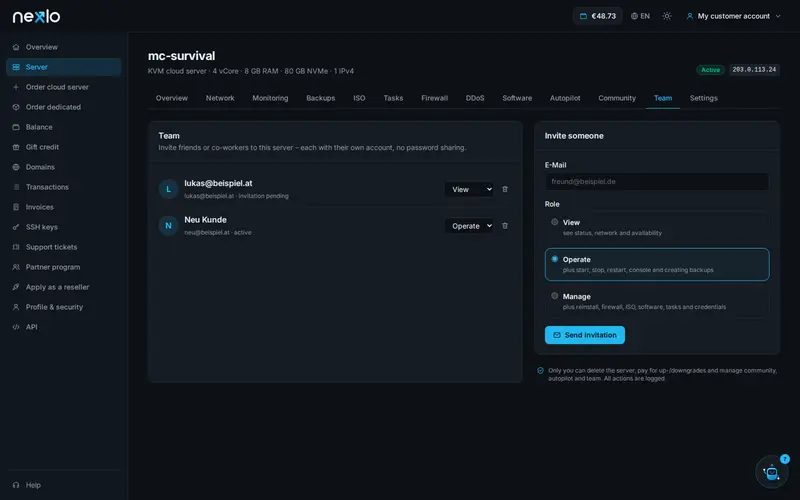Expand My customer account chevron
This screenshot has width=800, height=500.
click(778, 16)
